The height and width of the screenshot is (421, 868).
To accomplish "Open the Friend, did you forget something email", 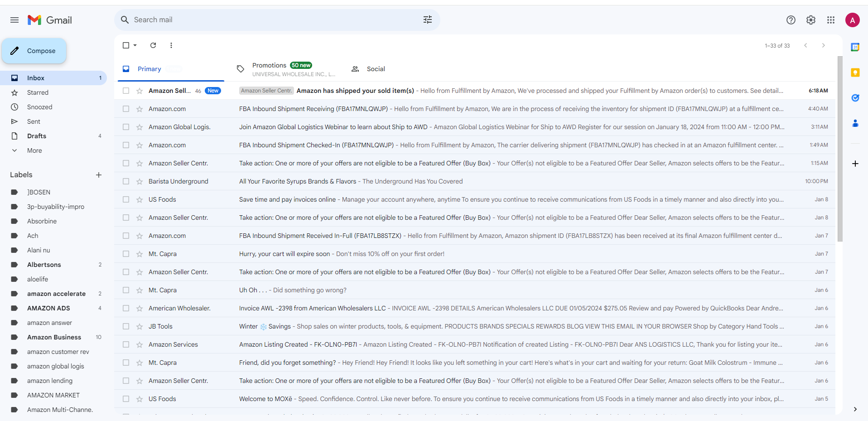I will [475, 363].
